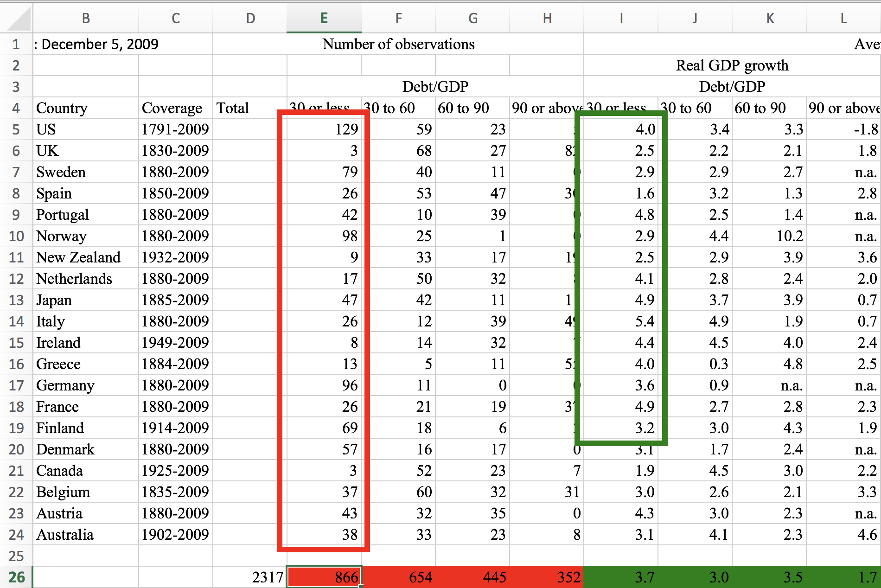Click Norway's 10.2 growth value
This screenshot has height=588, width=881.
point(769,236)
